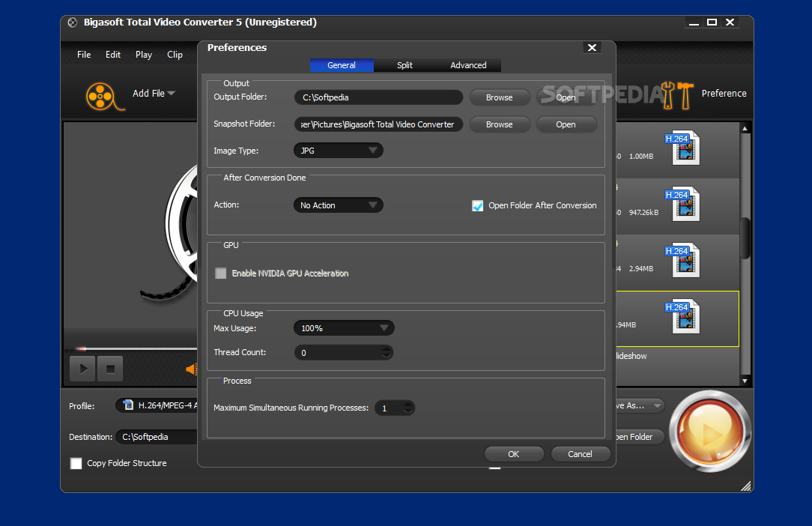Click the Open Folder button in main window
812x526 pixels.
pos(640,437)
